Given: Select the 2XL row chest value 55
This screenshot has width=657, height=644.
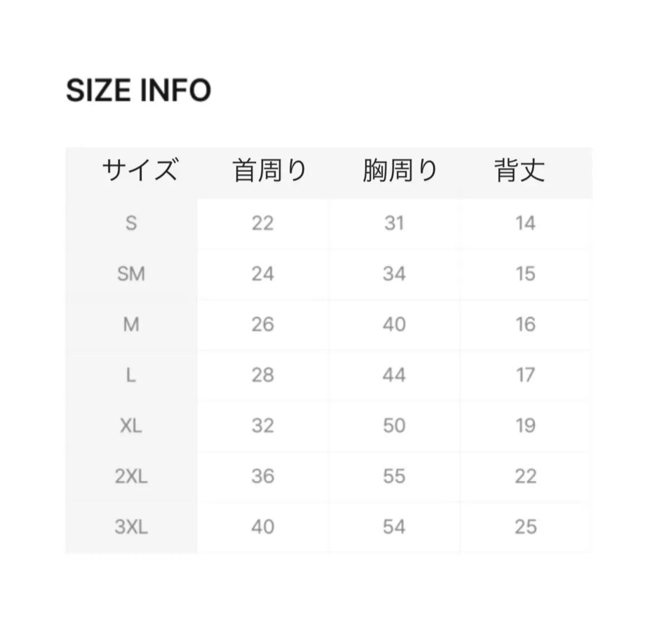Looking at the screenshot, I should coord(394,477).
